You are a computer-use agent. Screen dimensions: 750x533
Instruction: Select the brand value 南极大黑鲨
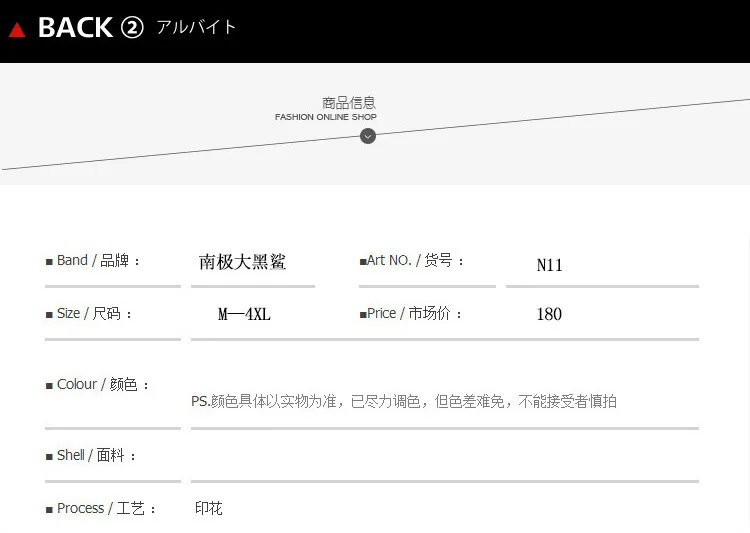(242, 262)
